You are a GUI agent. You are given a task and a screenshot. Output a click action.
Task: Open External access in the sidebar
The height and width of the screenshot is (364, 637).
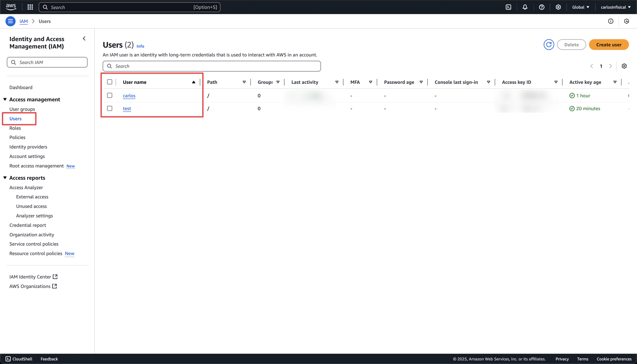(32, 197)
